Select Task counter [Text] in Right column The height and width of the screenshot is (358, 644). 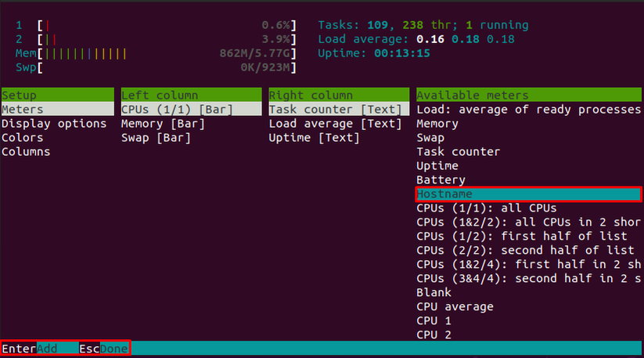click(339, 110)
